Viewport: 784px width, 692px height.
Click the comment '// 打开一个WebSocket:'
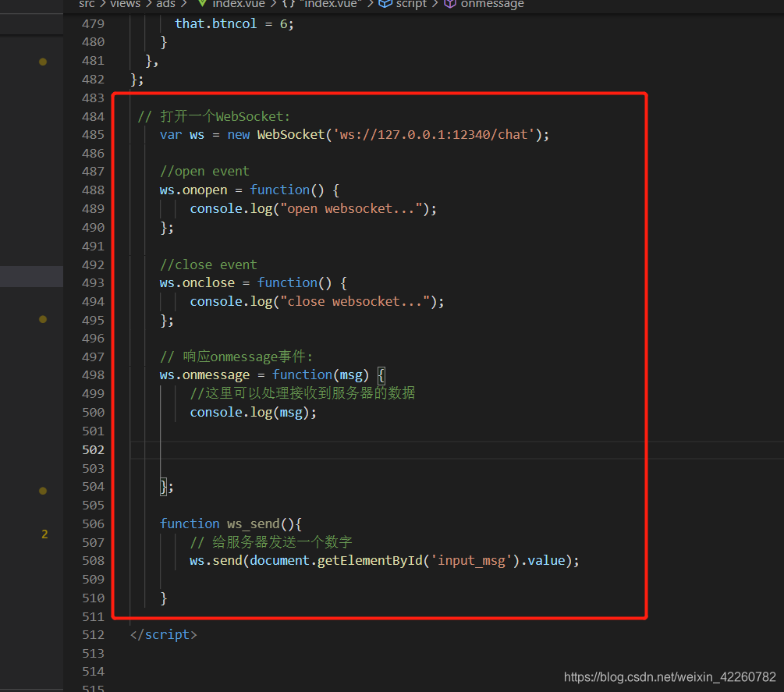coord(214,116)
